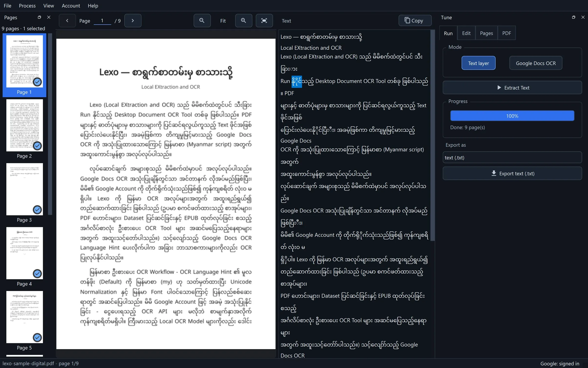Click 'Done: 9 page(s)' progress text
Image resolution: width=588 pixels, height=368 pixels.
coord(467,127)
